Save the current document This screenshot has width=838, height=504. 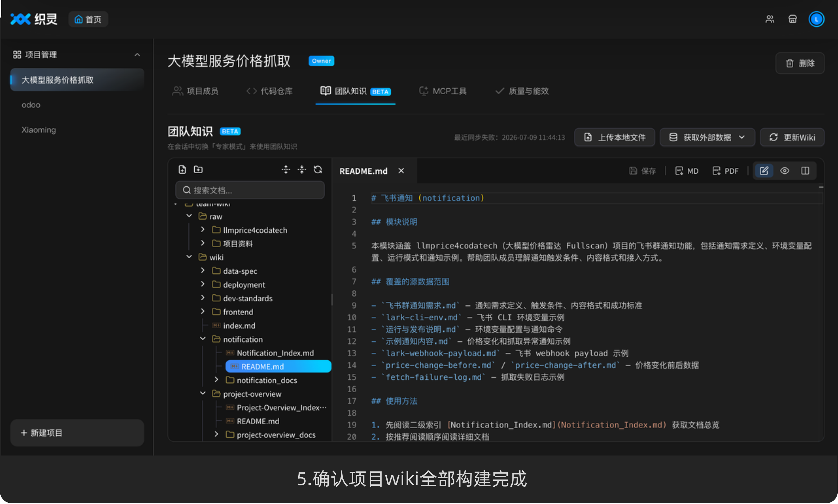pyautogui.click(x=642, y=171)
